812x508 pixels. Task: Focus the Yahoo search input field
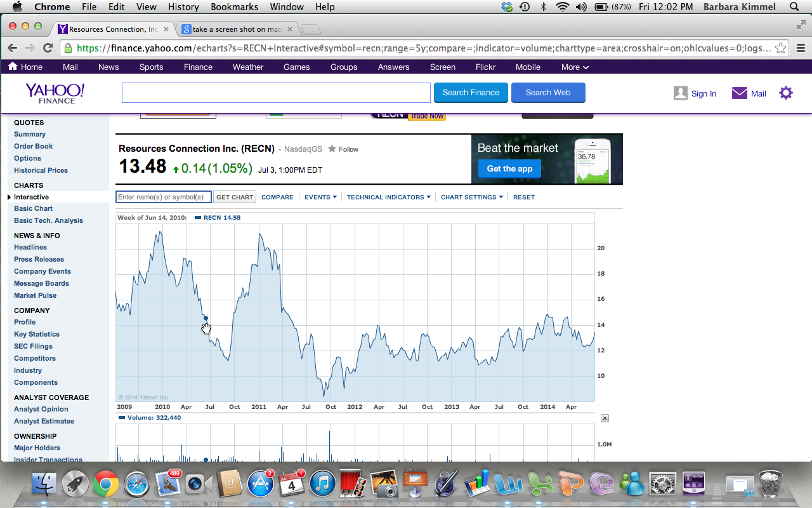(276, 93)
